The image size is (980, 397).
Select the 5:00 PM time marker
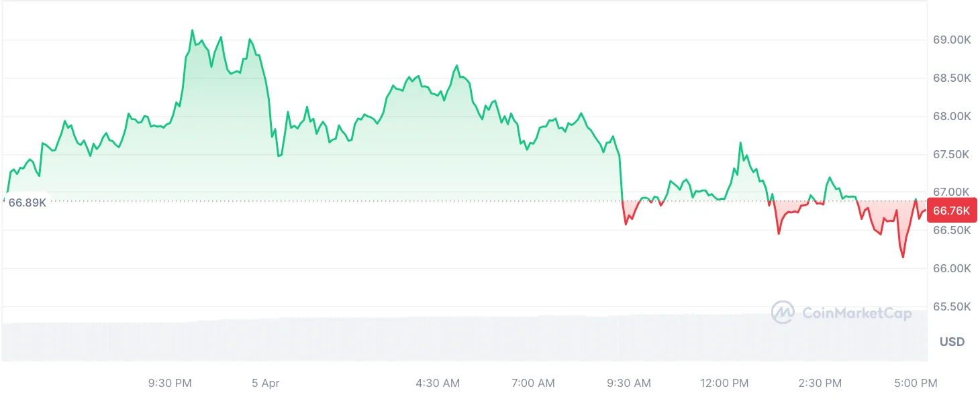916,384
